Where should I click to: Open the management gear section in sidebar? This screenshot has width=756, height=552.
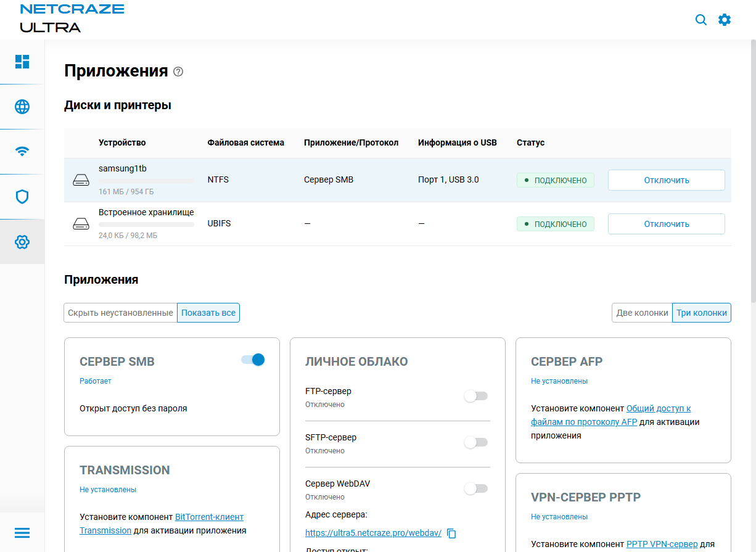point(22,242)
